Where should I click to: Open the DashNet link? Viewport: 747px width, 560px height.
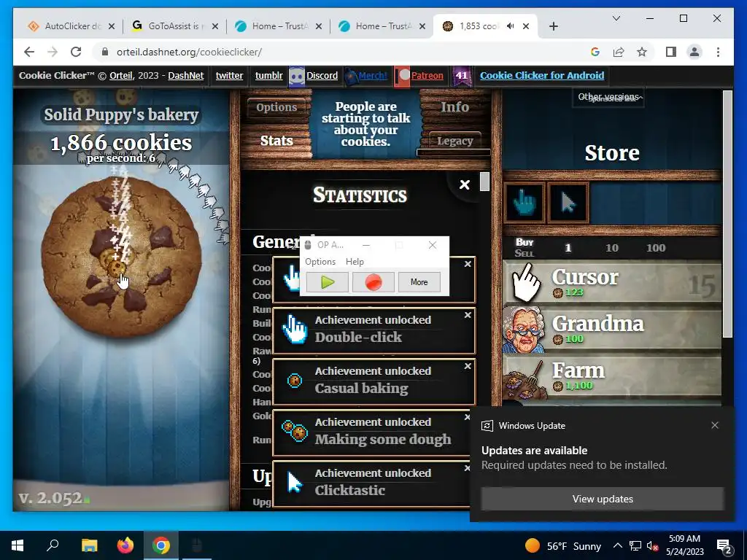pos(186,76)
